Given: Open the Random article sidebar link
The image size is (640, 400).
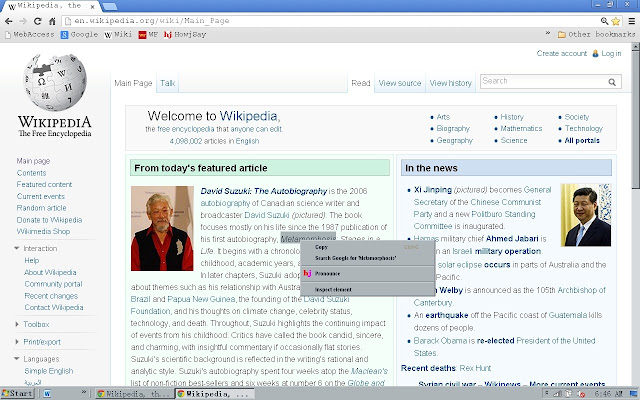Looking at the screenshot, I should click(41, 208).
